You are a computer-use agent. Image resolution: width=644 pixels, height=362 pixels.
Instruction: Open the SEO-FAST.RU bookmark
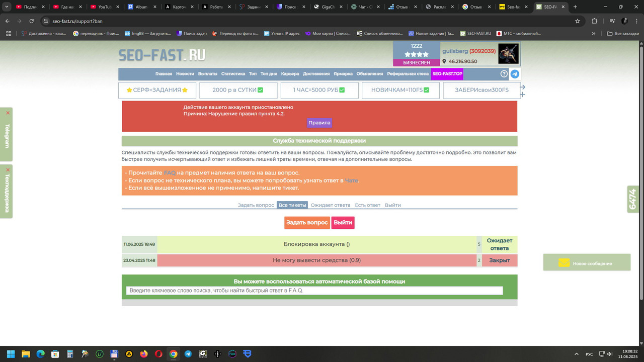point(475,34)
